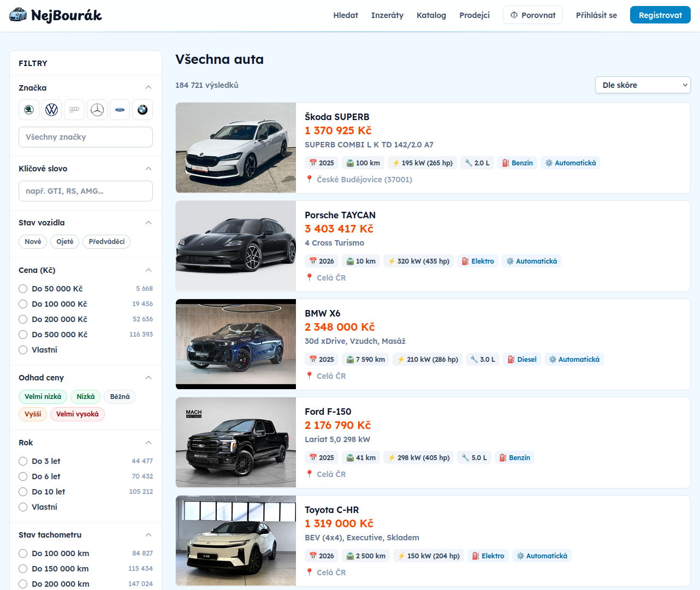Click the calendar icon on Škoda SUPERB listing
The width and height of the screenshot is (700, 590).
(x=313, y=163)
